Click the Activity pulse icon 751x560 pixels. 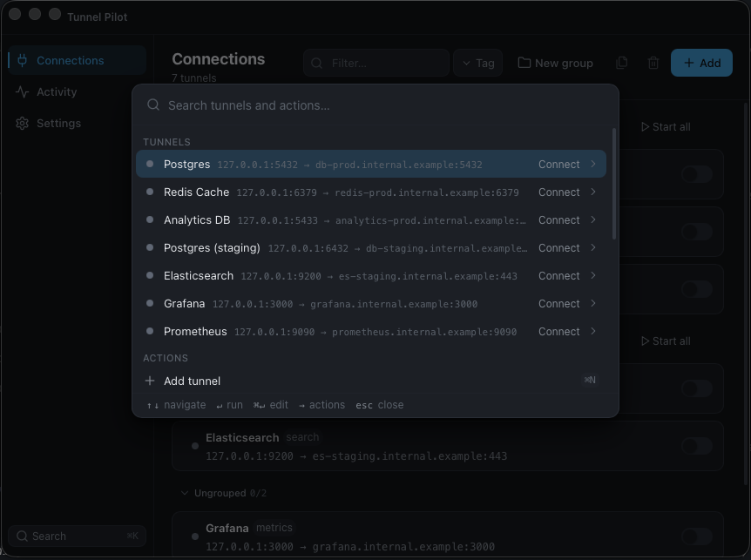pos(22,92)
